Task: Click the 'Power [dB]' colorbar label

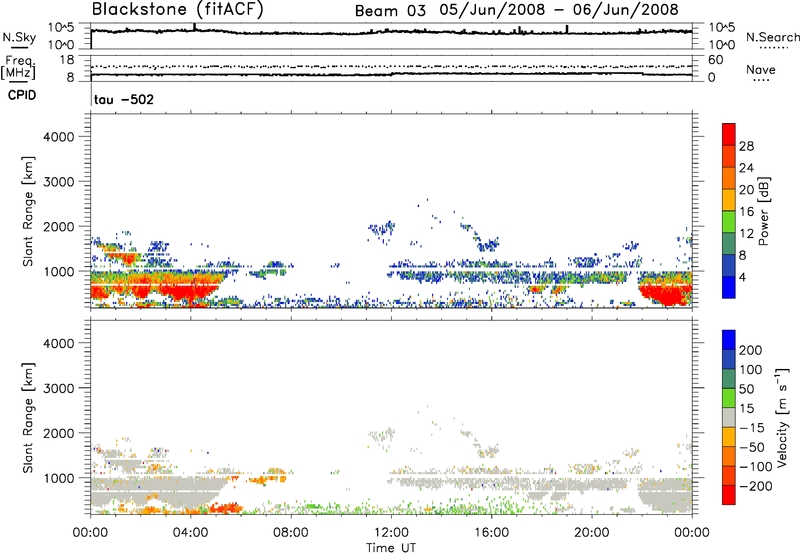Action: (764, 211)
